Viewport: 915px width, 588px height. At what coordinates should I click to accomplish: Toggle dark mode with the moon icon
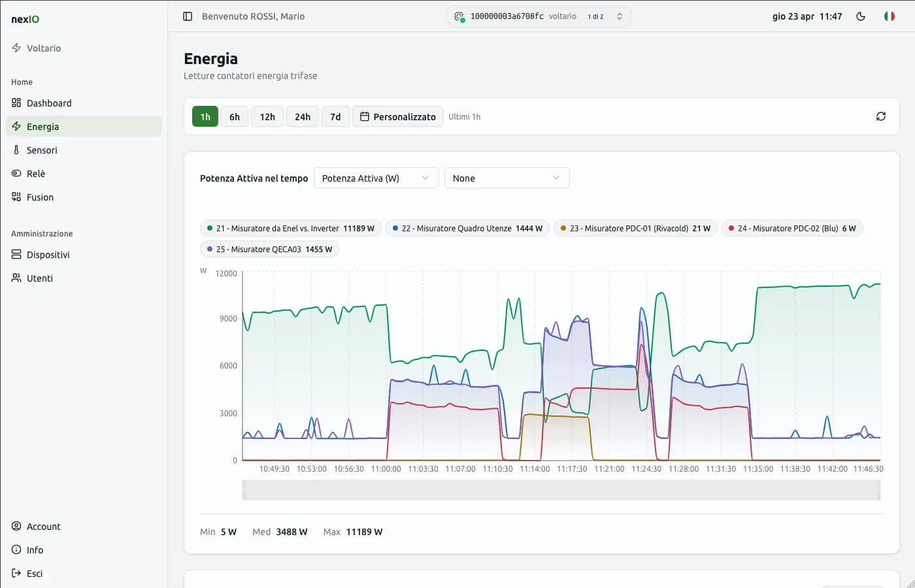point(861,16)
